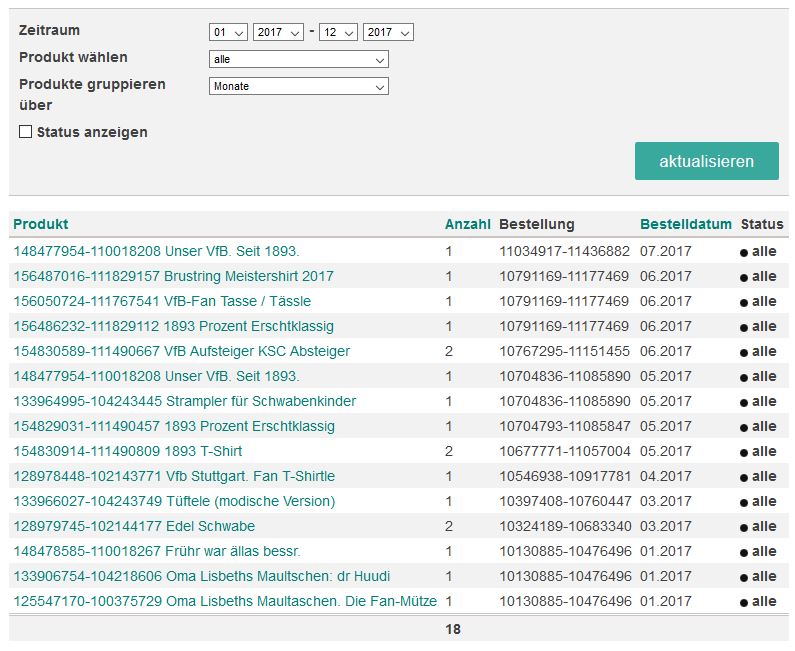Open product 154829031-111490457 1893 Prozent Erschtklassig
The width and height of the screenshot is (795, 651).
click(x=174, y=426)
